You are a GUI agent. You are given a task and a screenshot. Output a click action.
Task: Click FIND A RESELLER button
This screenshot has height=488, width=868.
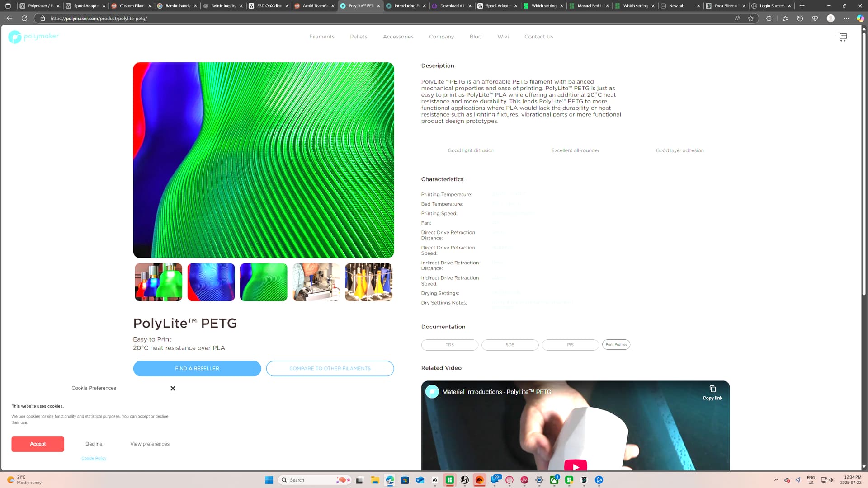(x=197, y=368)
